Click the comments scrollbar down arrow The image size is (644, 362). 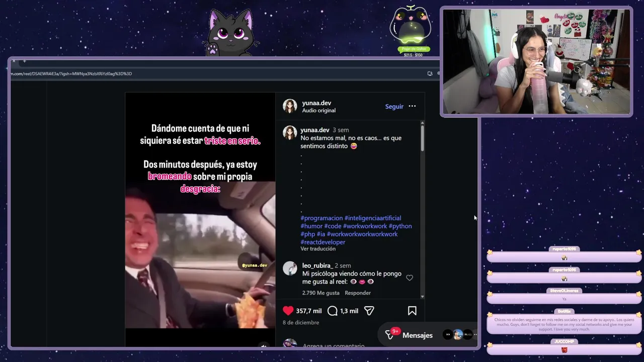pyautogui.click(x=422, y=297)
